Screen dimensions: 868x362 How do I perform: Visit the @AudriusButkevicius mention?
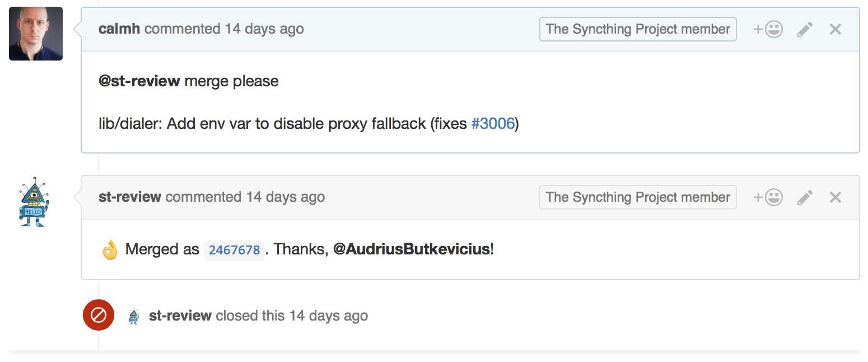click(412, 249)
